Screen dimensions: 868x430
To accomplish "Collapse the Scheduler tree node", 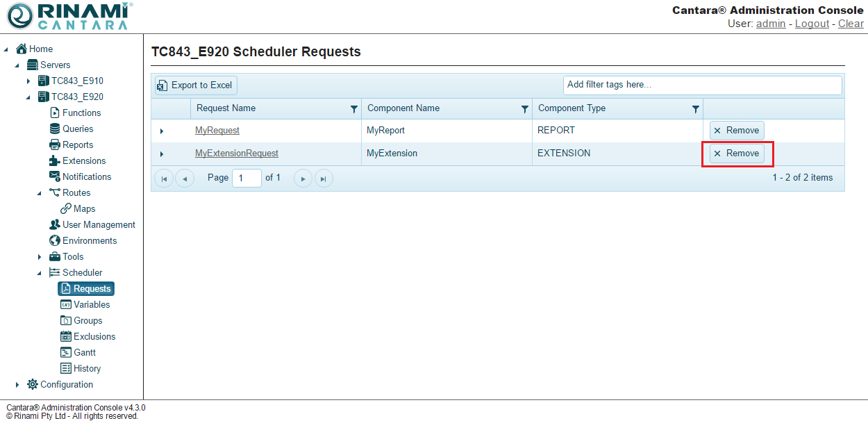I will 40,273.
